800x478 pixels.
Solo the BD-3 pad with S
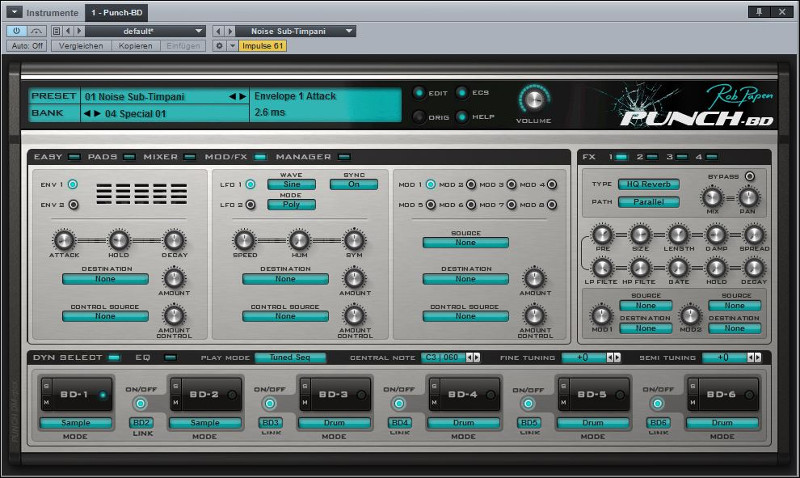coord(305,386)
